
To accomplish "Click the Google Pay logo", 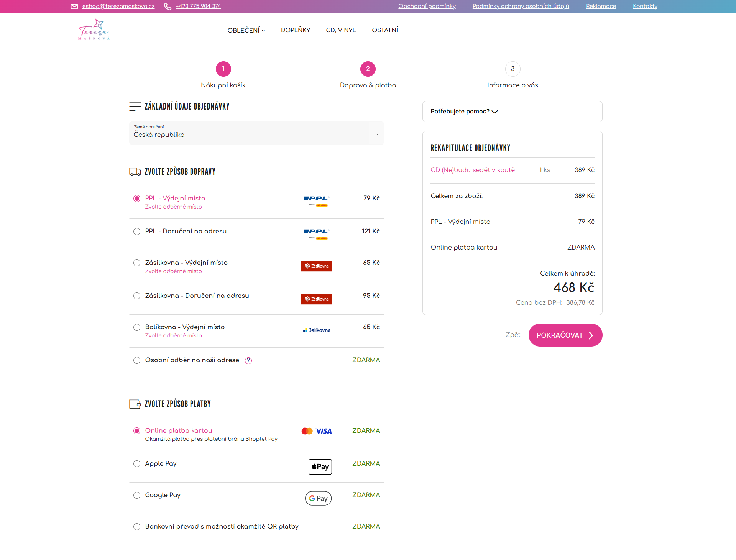I will 318,498.
